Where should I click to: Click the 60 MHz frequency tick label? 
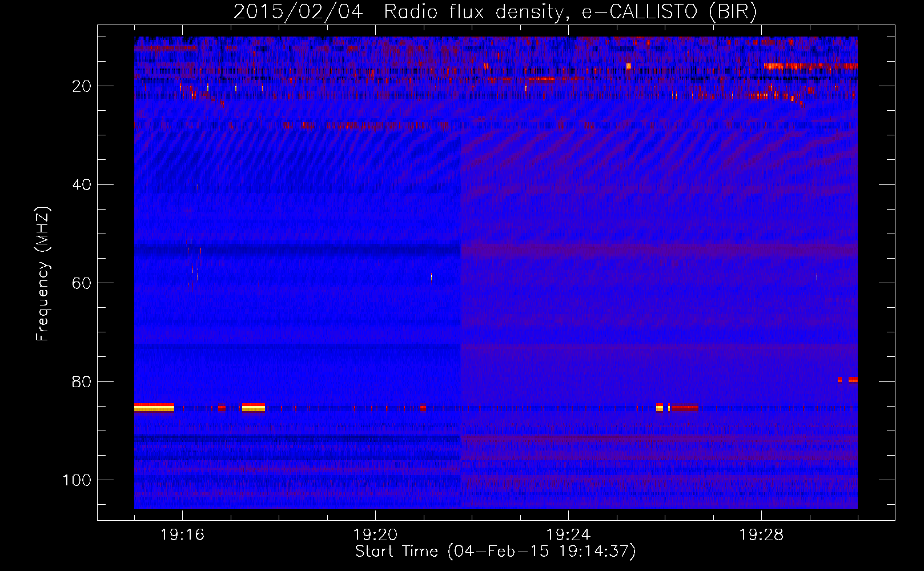pos(82,283)
